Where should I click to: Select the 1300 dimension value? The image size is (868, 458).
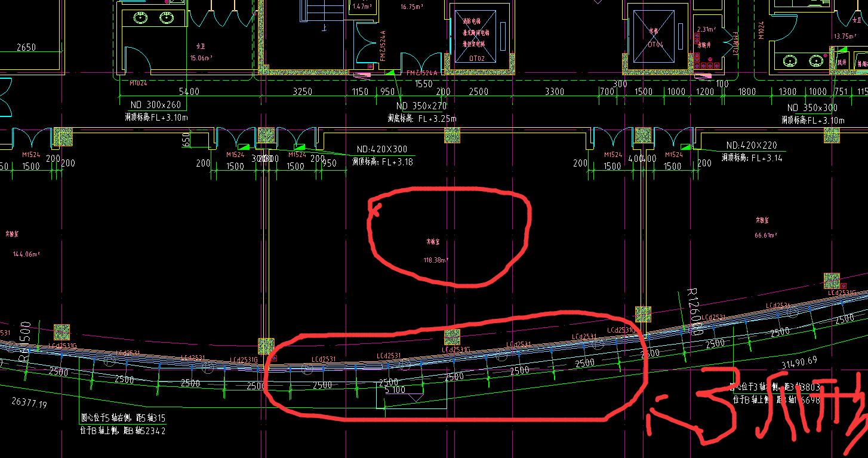point(787,92)
